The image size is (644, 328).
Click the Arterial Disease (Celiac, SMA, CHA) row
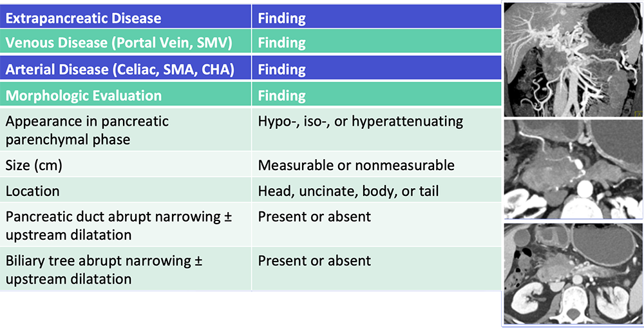coord(251,68)
